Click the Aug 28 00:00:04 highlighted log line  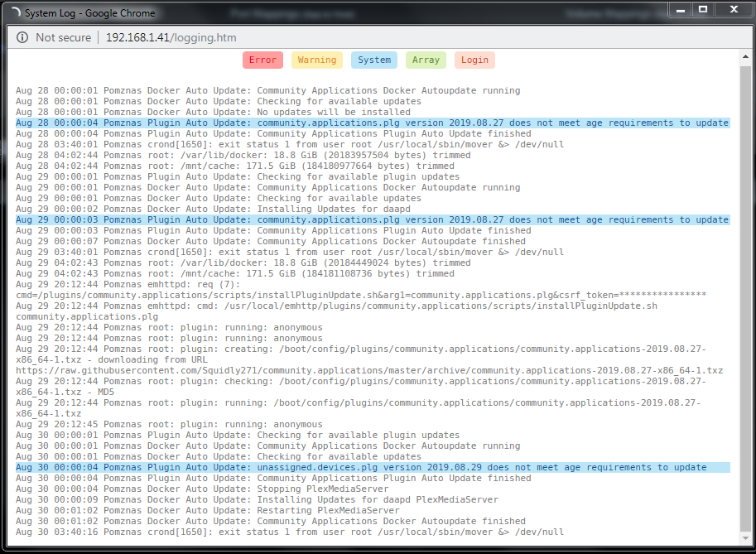coord(373,123)
